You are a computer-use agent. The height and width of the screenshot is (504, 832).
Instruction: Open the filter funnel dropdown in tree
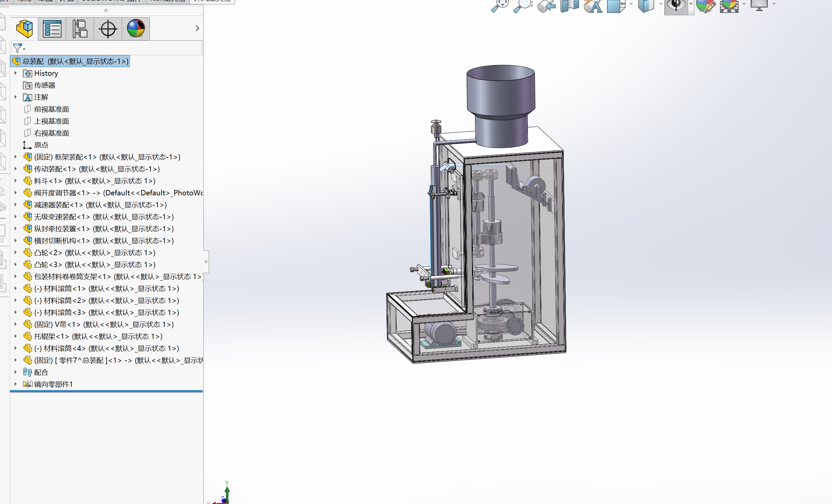click(x=19, y=48)
